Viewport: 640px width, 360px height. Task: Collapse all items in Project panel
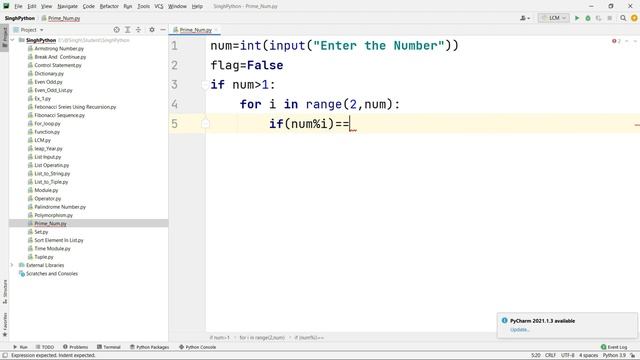(x=138, y=30)
